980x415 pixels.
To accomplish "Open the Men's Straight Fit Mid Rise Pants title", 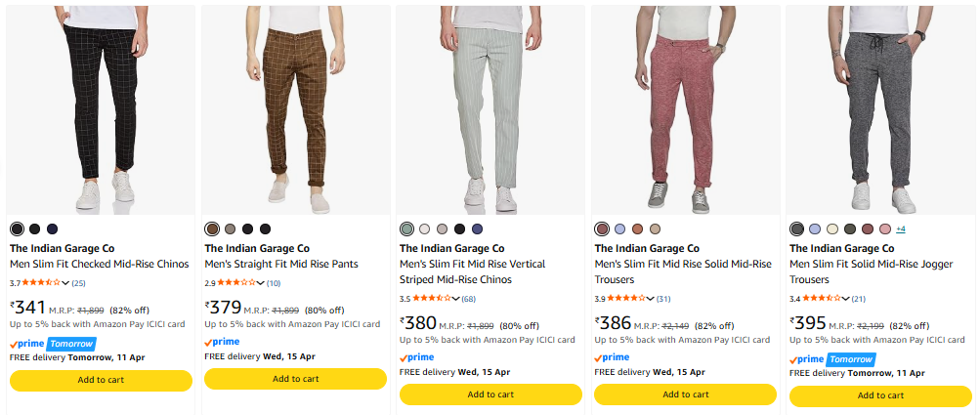I will (x=281, y=264).
